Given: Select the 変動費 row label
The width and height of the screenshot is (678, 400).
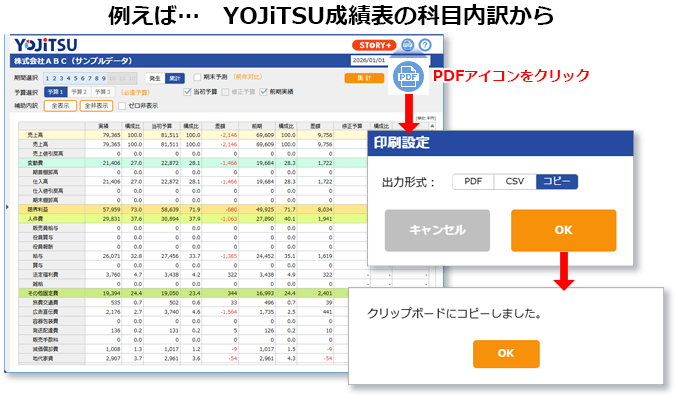Looking at the screenshot, I should 35,163.
